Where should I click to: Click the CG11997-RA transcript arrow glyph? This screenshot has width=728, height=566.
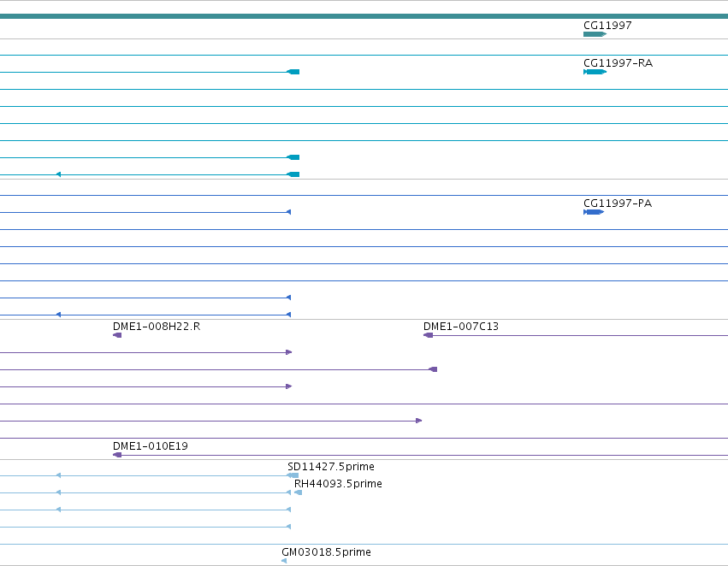[x=595, y=72]
